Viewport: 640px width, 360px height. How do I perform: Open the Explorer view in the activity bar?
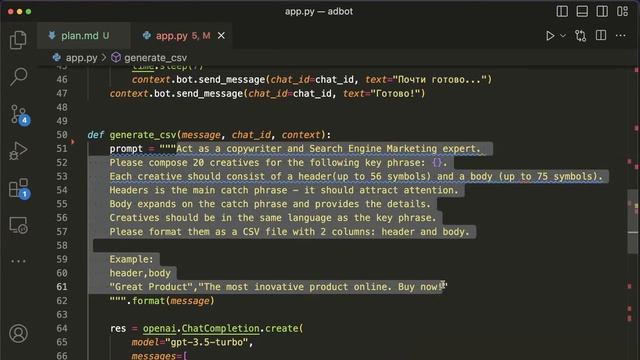pyautogui.click(x=18, y=40)
